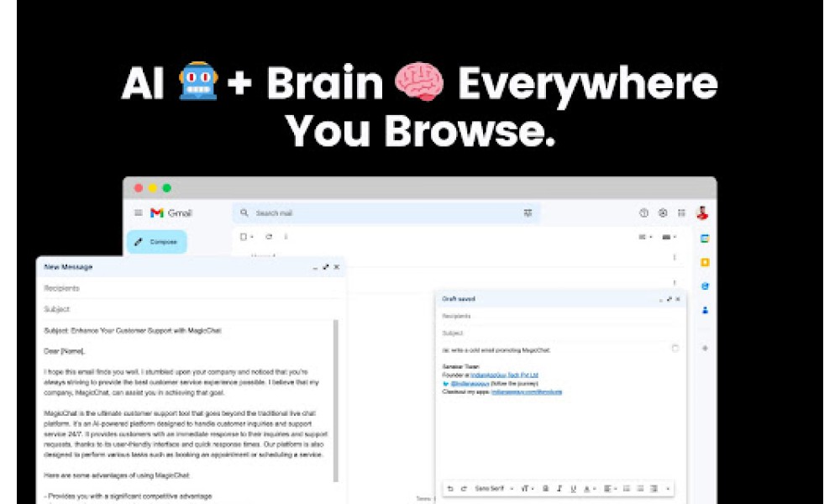Open the text size dropdown
Viewport: 840px width, 504px height.
pyautogui.click(x=528, y=489)
